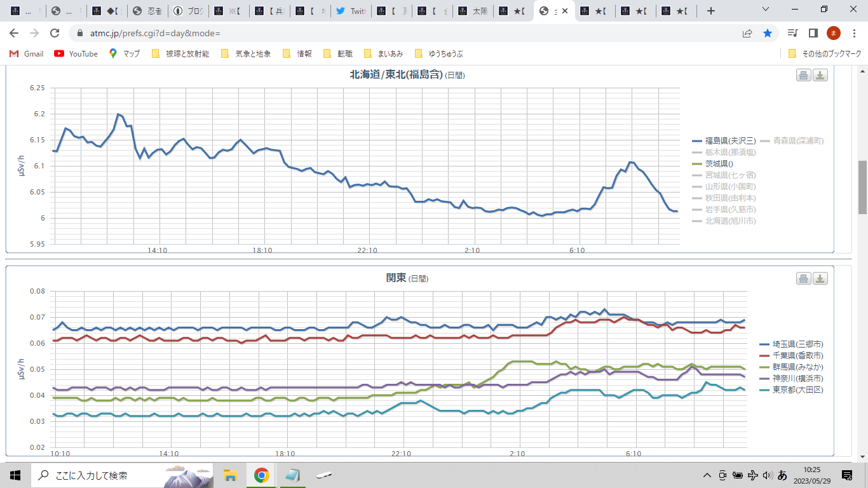Show the 青森県(深浦町) series

pos(792,141)
